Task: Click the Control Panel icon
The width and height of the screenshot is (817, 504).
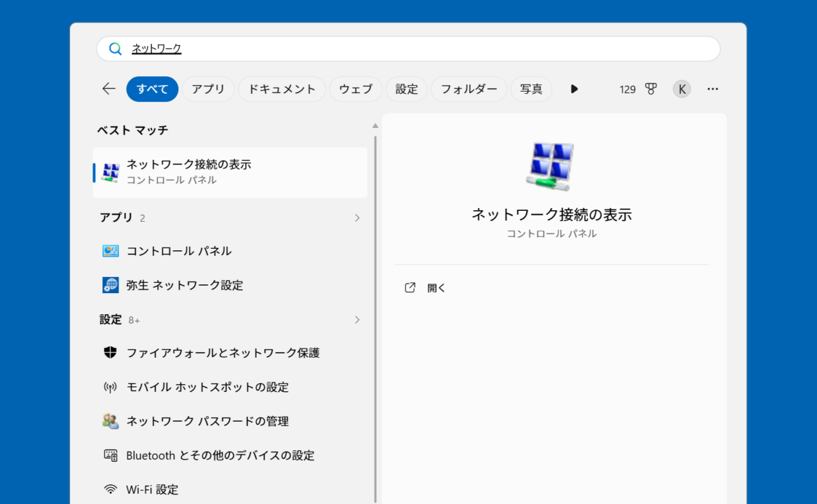Action: click(110, 251)
